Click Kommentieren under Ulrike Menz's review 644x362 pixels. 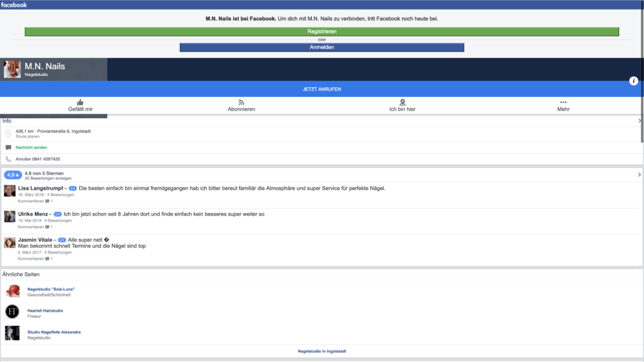pyautogui.click(x=30, y=227)
